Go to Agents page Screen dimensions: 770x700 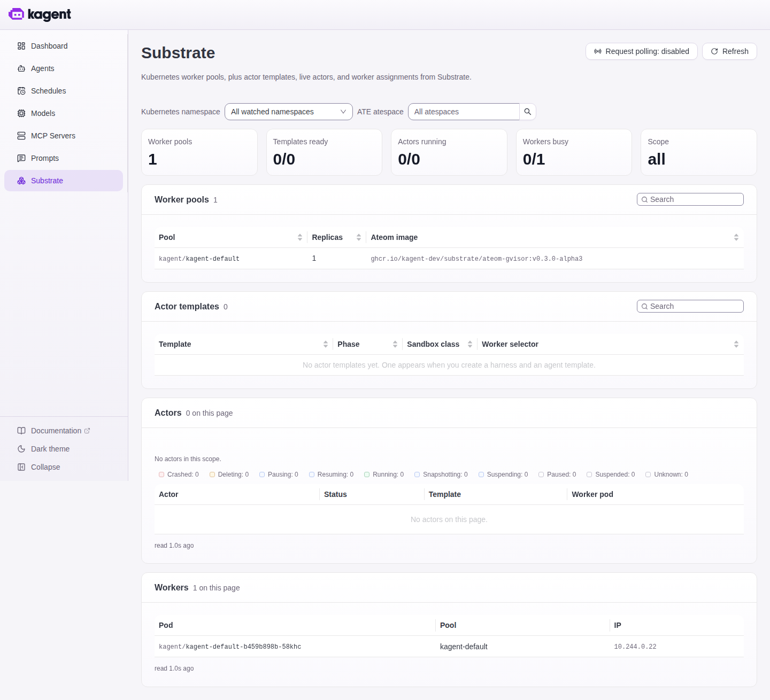tap(64, 68)
